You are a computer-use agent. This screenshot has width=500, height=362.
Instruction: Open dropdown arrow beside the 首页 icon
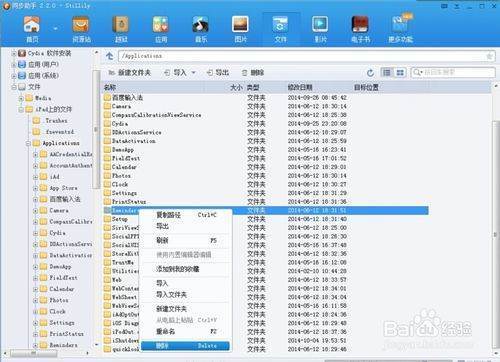55,29
